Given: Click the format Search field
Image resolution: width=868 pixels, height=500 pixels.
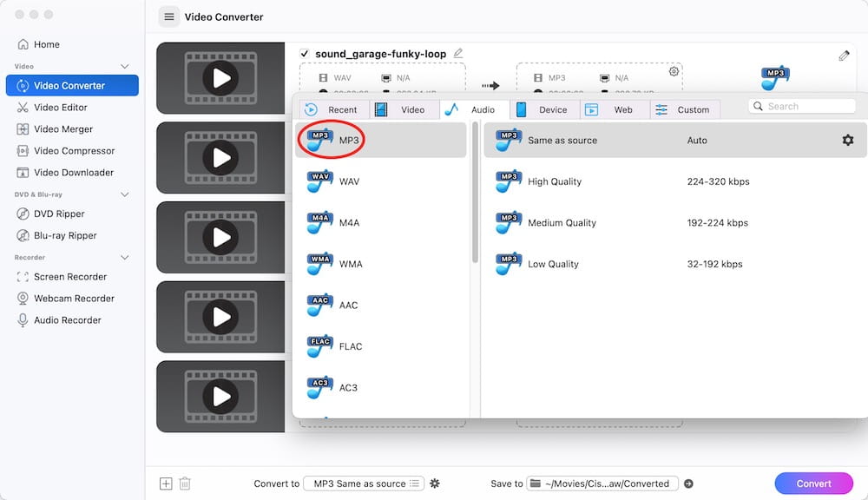Looking at the screenshot, I should coord(802,106).
